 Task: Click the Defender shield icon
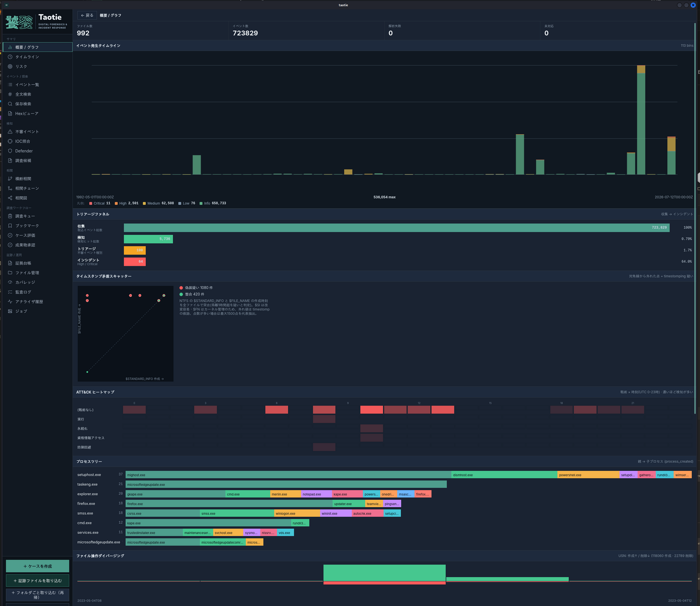(x=10, y=151)
